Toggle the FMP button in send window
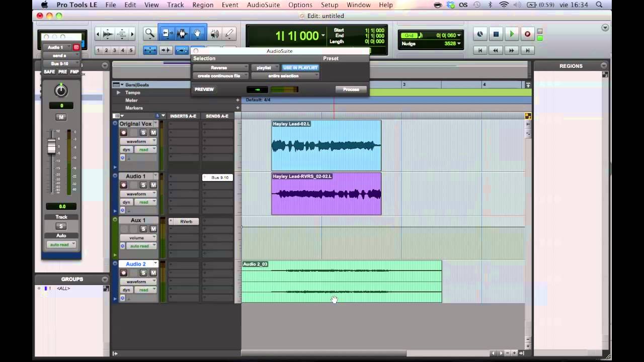Screen dimensions: 644x362 (74, 72)
